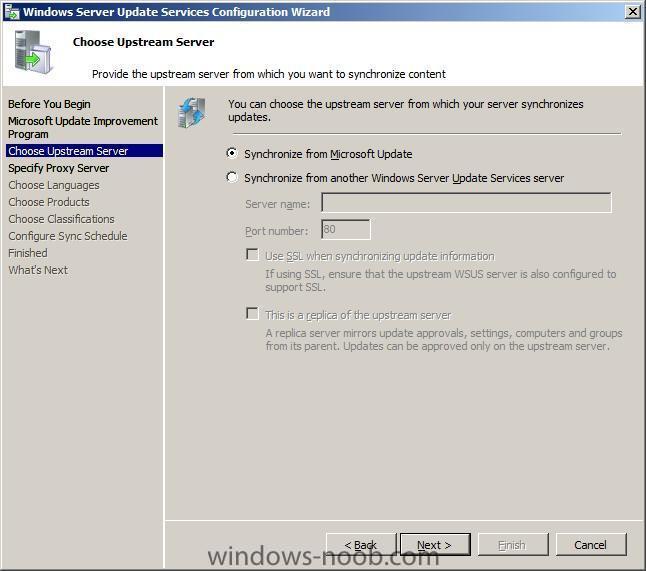646x571 pixels.
Task: Open the Choose Classifications step
Action: [x=61, y=219]
